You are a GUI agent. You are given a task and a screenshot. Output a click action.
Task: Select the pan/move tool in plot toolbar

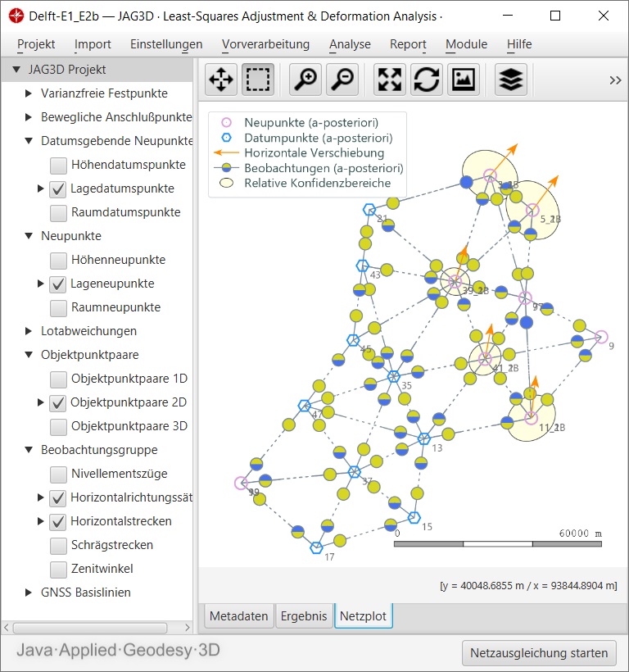pos(221,79)
